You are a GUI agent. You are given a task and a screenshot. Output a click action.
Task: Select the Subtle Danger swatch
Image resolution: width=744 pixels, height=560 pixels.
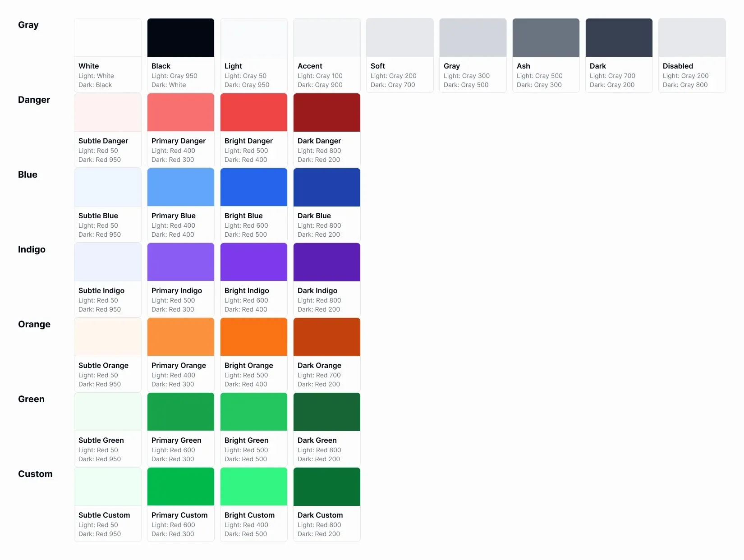(108, 112)
